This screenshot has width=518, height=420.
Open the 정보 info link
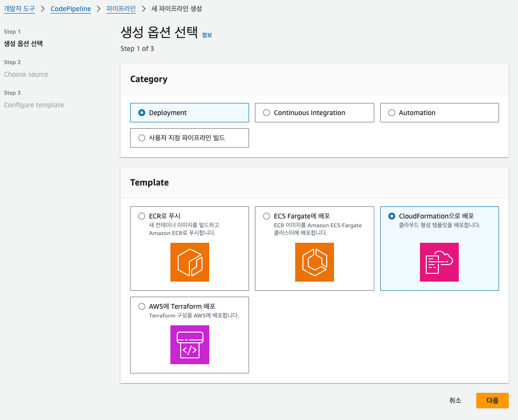207,35
